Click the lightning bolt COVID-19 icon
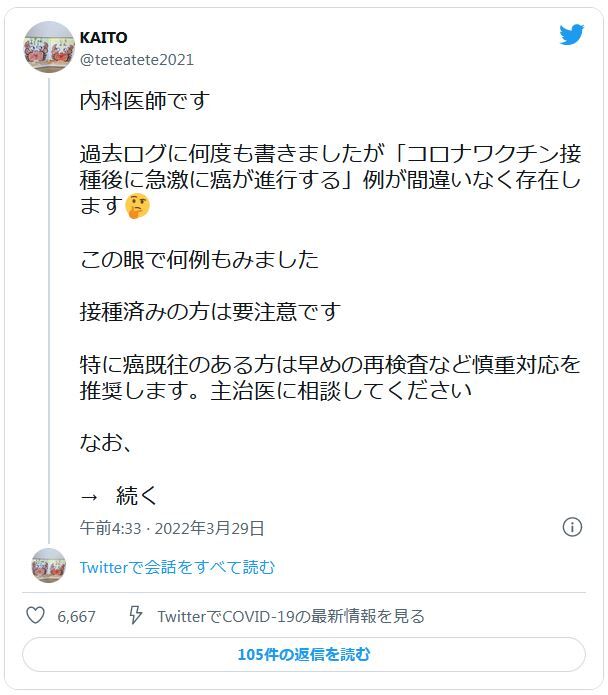This screenshot has width=608, height=695. pos(135,615)
